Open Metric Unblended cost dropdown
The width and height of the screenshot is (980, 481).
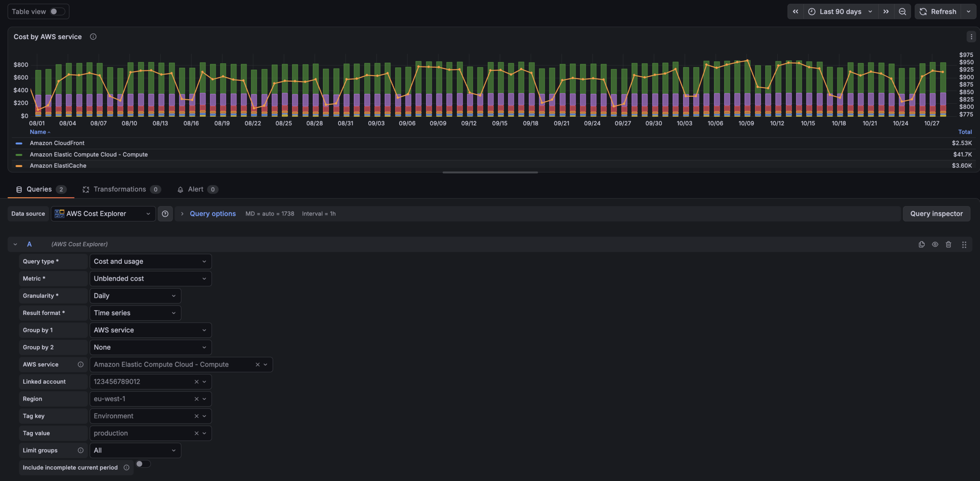tap(151, 278)
